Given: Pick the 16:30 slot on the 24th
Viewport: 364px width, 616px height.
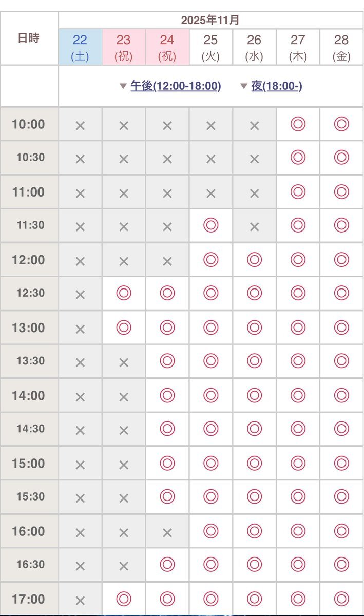Looking at the screenshot, I should [167, 565].
